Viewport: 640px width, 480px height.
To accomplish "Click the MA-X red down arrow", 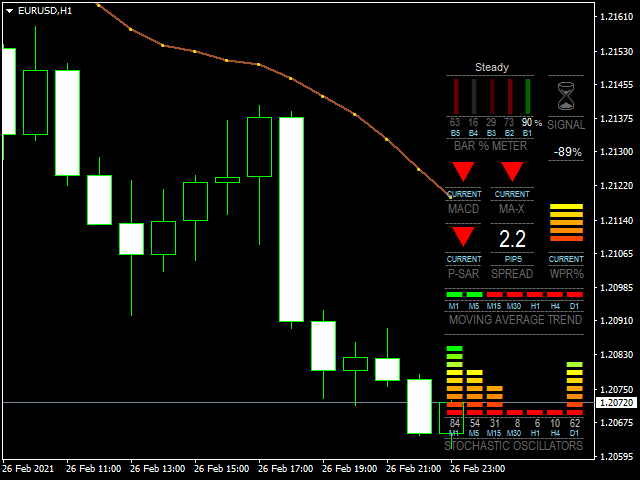I will tap(512, 172).
